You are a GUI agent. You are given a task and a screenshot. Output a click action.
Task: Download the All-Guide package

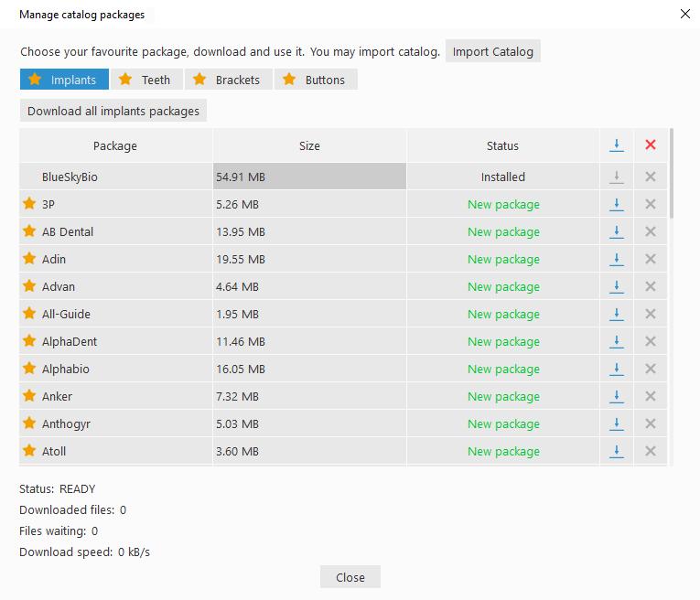(617, 314)
